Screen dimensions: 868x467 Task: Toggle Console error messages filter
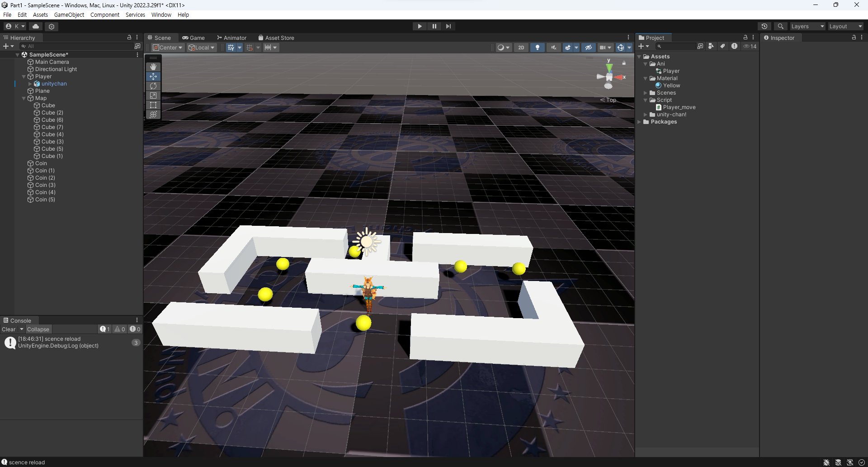click(x=135, y=329)
